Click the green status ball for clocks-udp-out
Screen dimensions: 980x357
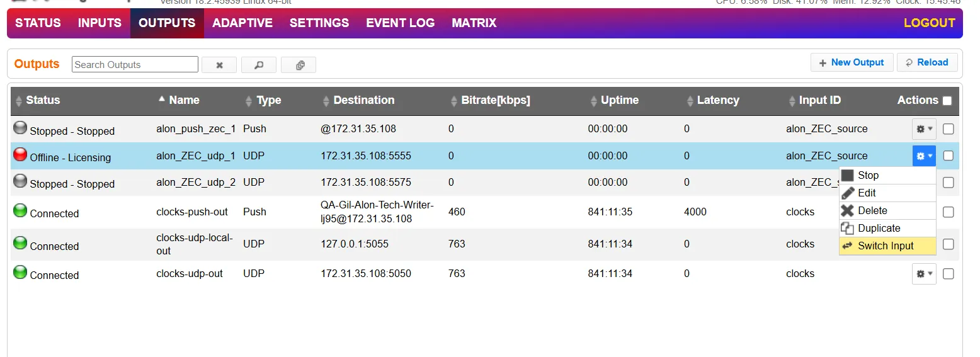pyautogui.click(x=20, y=272)
